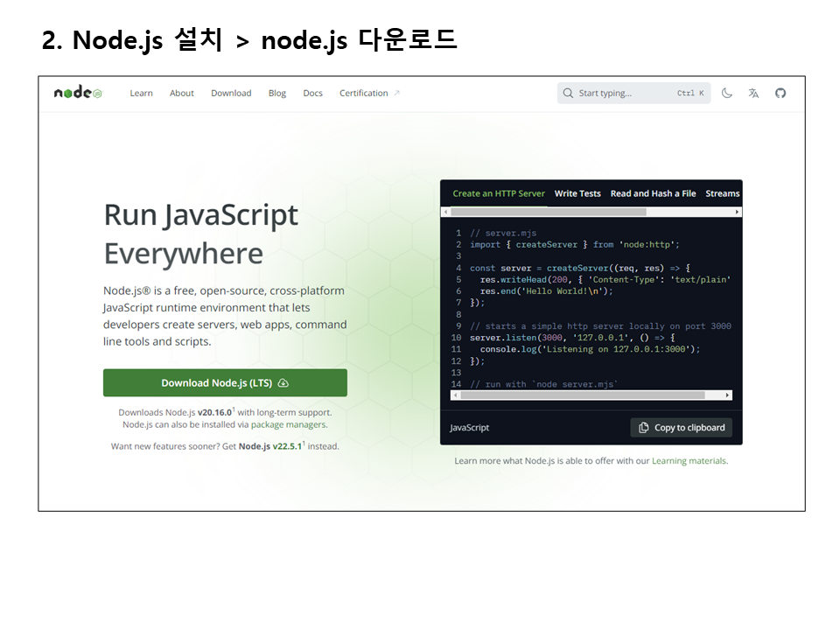Open the GitHub icon link

[780, 94]
